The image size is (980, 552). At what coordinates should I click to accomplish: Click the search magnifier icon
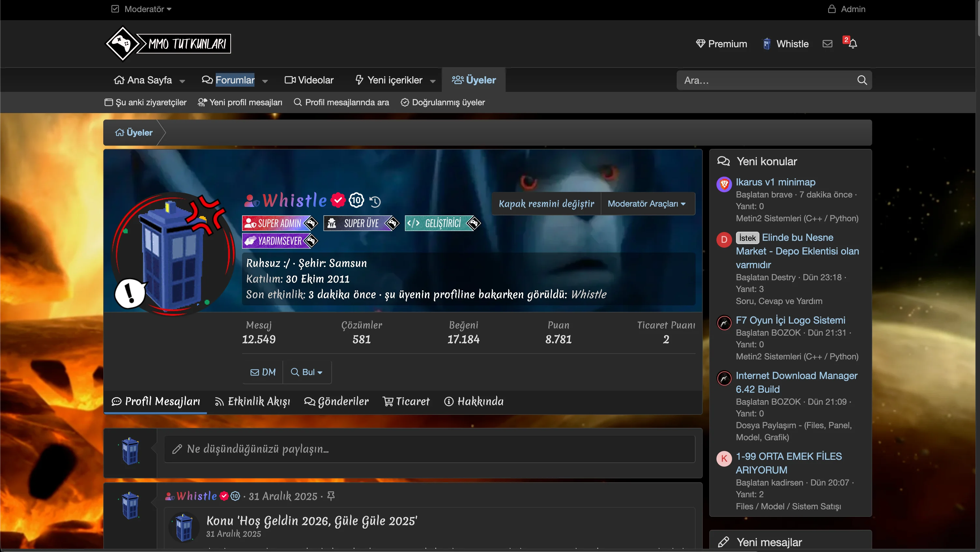[862, 80]
